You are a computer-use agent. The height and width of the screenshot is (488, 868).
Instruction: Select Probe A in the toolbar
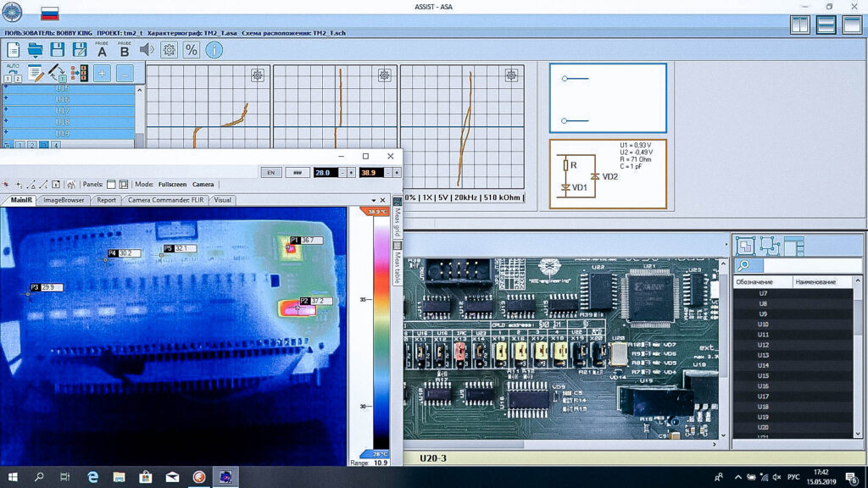[103, 50]
